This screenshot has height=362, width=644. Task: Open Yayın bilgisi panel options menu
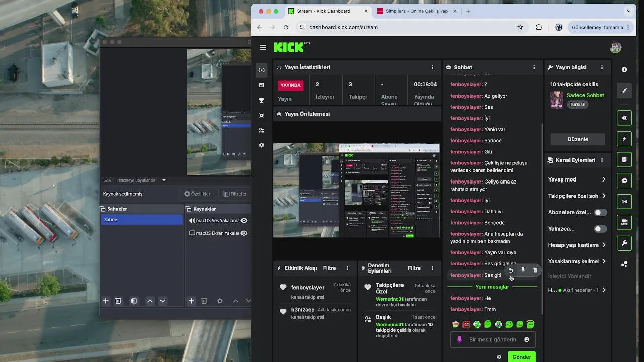click(x=602, y=67)
